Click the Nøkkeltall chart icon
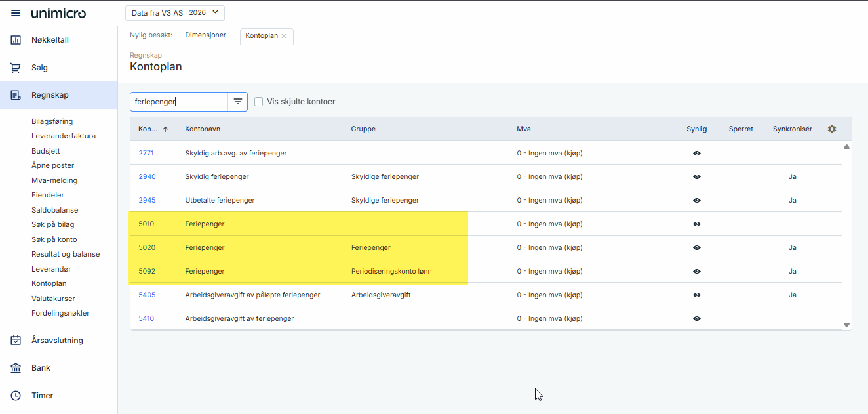Screen dimensions: 868x414 (x=16, y=40)
